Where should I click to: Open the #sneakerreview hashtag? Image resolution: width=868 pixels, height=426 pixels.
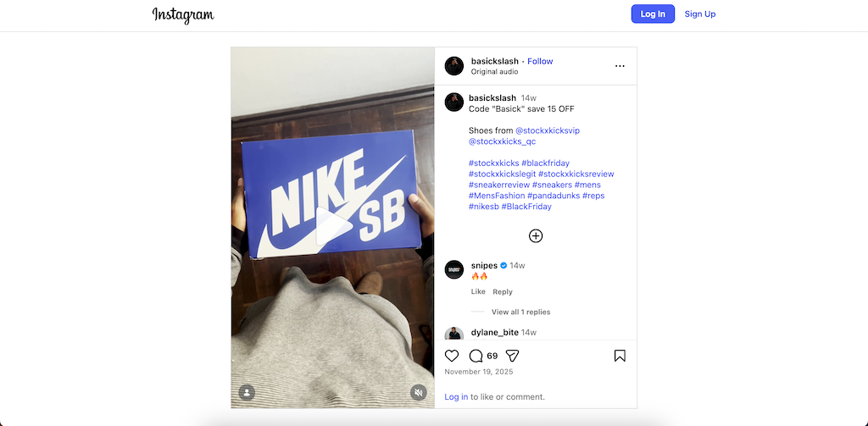pos(498,185)
